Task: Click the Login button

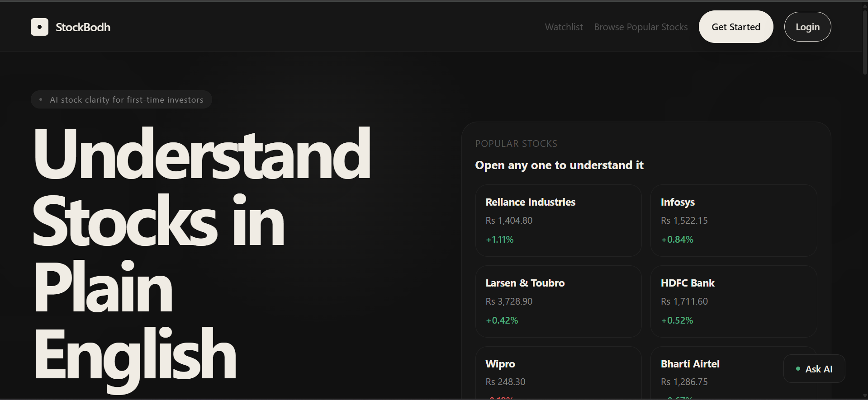Action: pyautogui.click(x=807, y=27)
